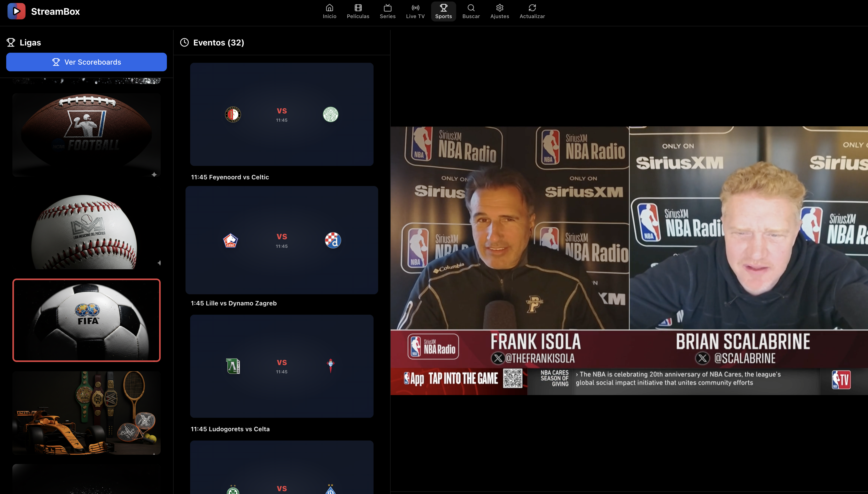Open the motorsport and combat sports league

87,413
